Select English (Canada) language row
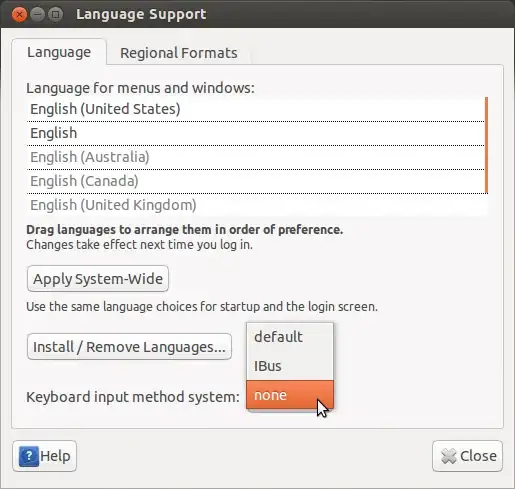 point(255,181)
